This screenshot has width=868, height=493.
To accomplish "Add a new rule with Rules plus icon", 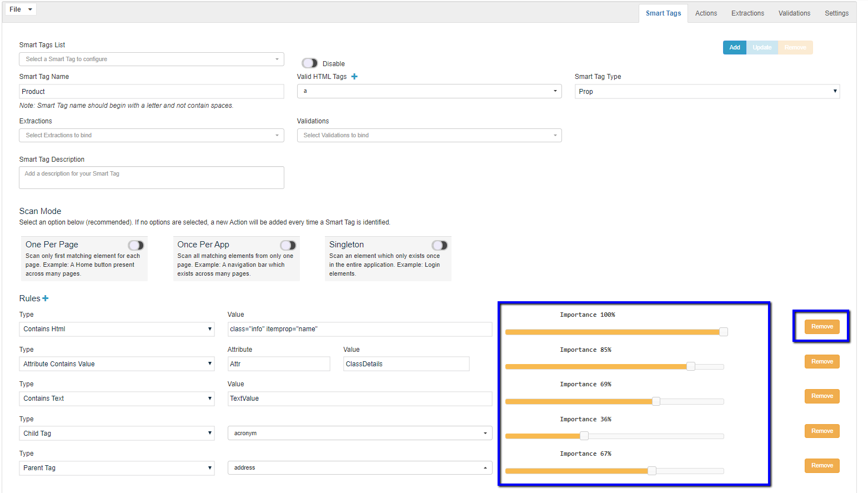I will tap(46, 298).
